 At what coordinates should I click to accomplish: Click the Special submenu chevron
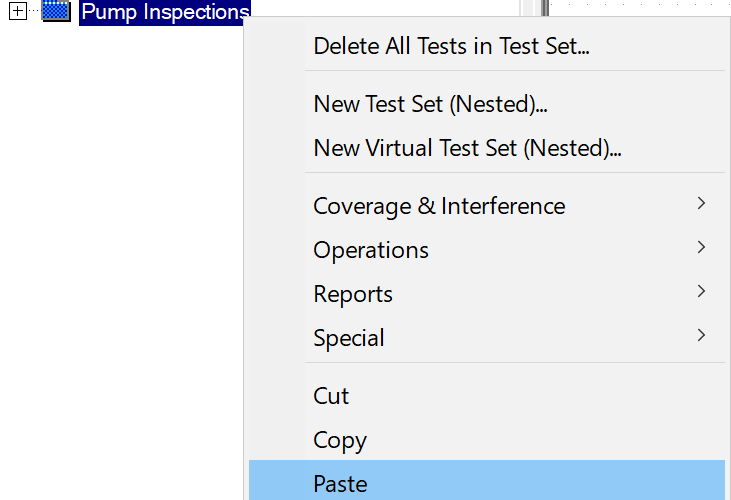701,335
